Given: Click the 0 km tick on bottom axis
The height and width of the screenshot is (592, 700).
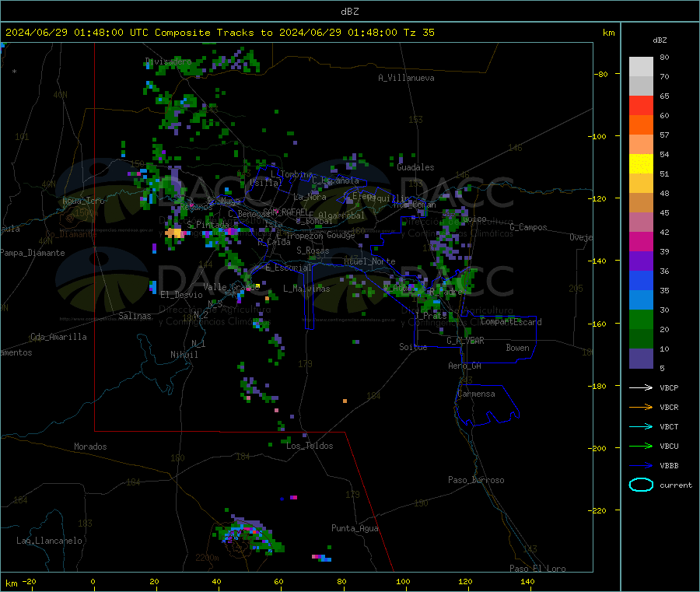Looking at the screenshot, I should pyautogui.click(x=93, y=581).
